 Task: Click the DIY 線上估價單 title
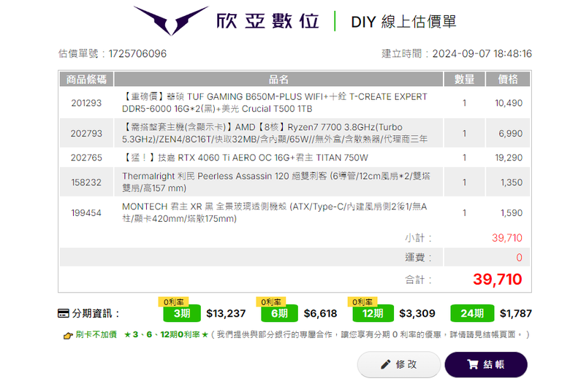[403, 22]
